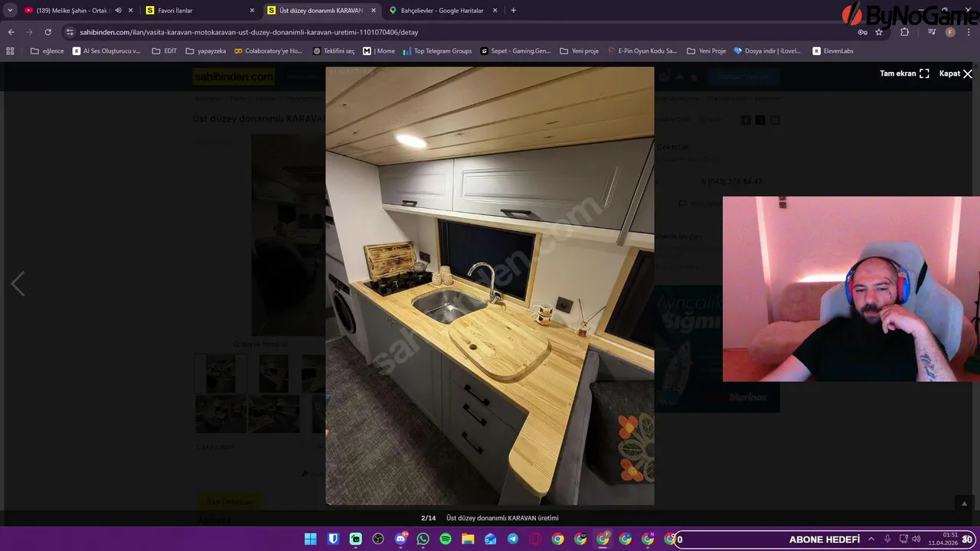Viewport: 980px width, 551px height.
Task: Expand the lowercase Yeni proje folder
Action: (580, 51)
